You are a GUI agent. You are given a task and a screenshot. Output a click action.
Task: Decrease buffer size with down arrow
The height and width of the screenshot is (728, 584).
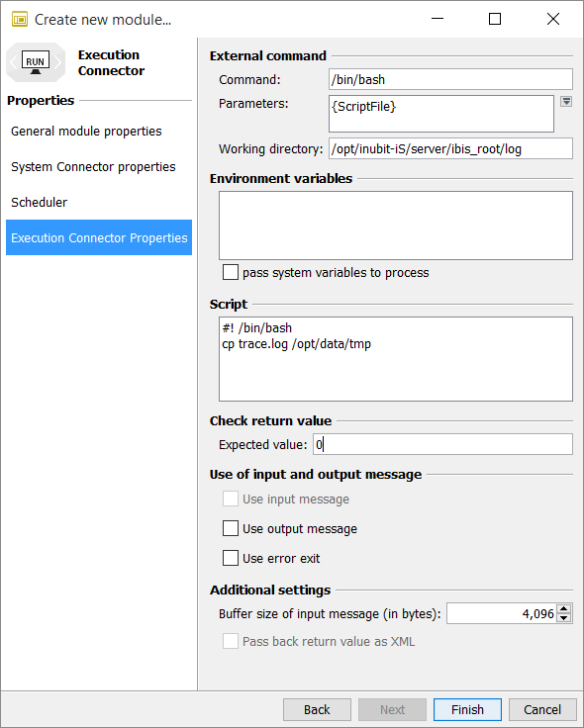(x=564, y=618)
